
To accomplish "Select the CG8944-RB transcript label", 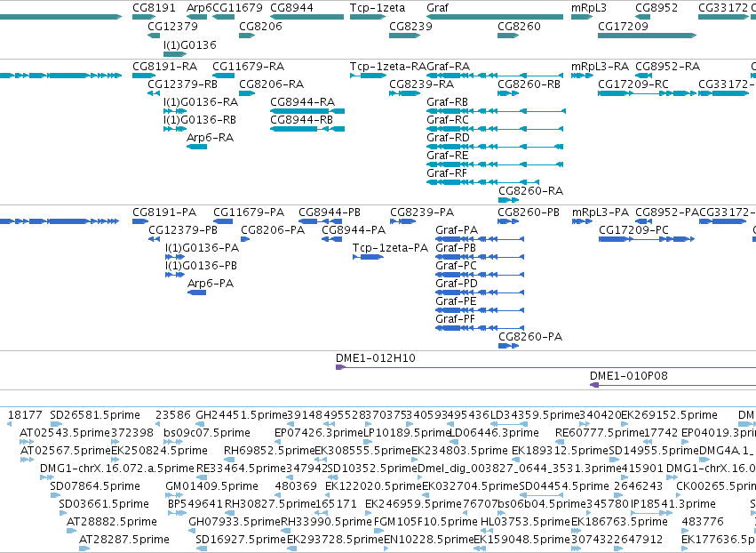I will pyautogui.click(x=302, y=120).
